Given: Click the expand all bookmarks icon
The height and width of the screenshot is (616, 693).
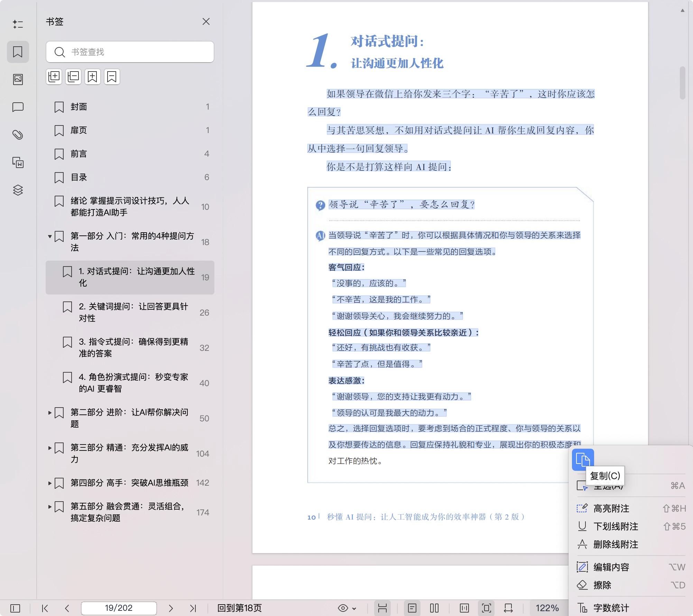Looking at the screenshot, I should pyautogui.click(x=54, y=77).
